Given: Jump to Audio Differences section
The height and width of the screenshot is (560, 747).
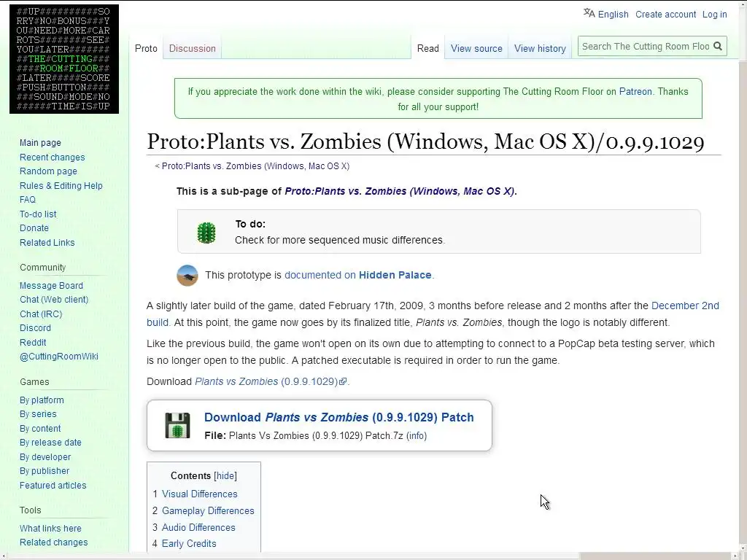Looking at the screenshot, I should tap(198, 528).
